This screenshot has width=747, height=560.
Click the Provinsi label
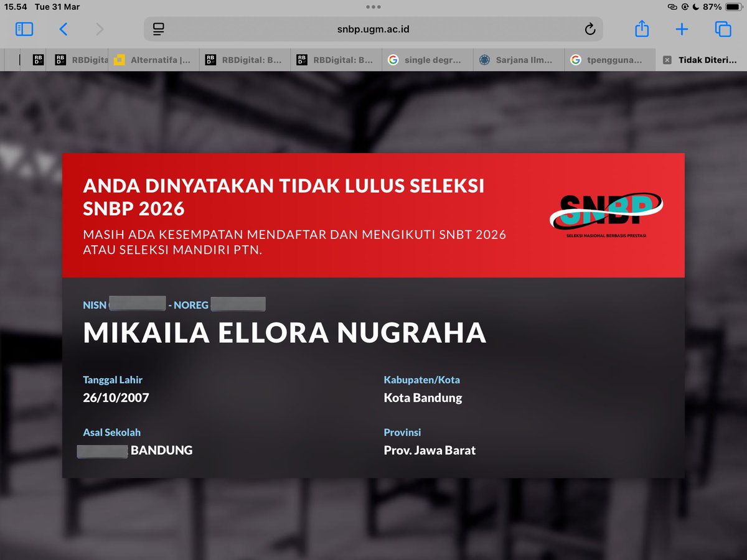coord(403,432)
